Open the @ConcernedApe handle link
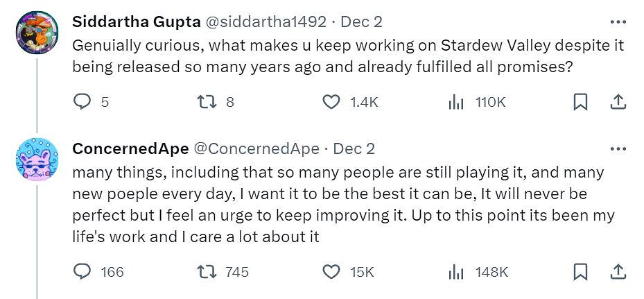The width and height of the screenshot is (644, 299). 255,148
